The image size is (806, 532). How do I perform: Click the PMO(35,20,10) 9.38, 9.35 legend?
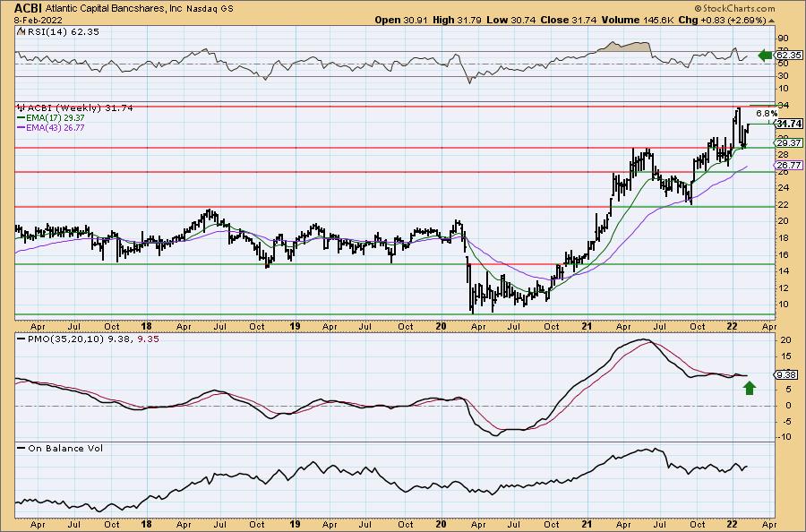[88, 339]
